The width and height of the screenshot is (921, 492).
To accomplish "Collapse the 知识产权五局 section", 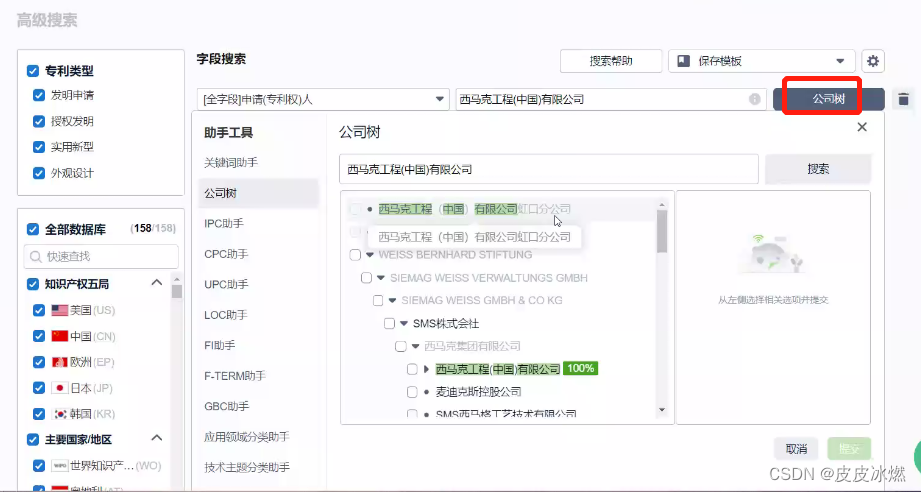I will (157, 283).
